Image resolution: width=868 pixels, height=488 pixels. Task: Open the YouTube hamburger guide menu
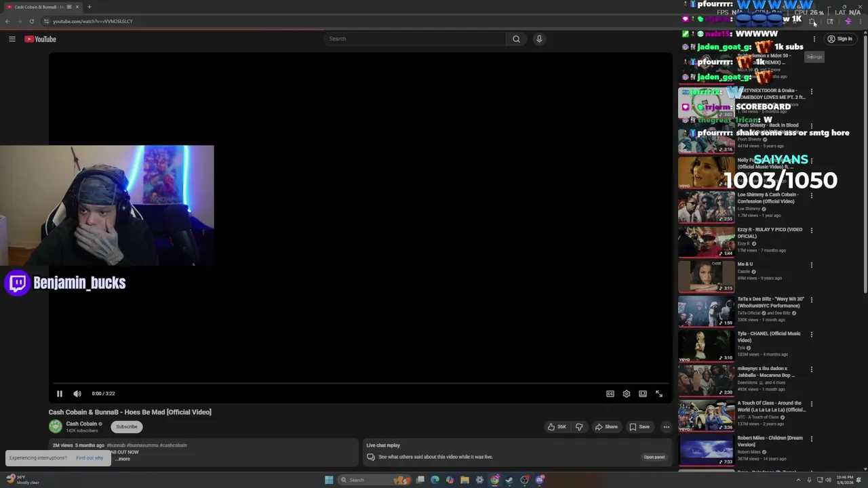[x=12, y=39]
